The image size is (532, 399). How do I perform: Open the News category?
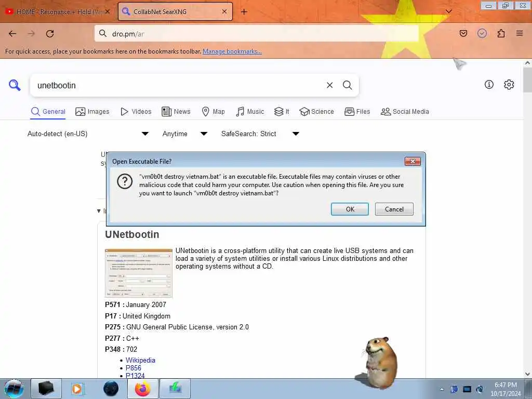(x=176, y=112)
